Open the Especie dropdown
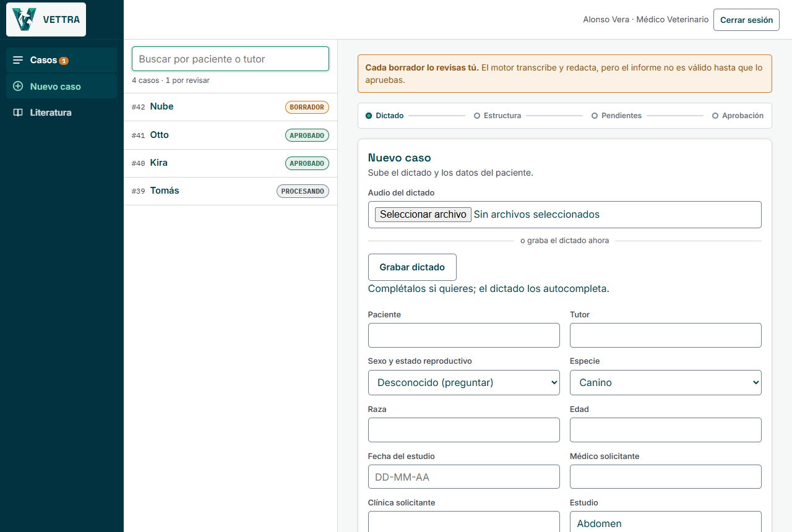This screenshot has height=532, width=792. (666, 382)
